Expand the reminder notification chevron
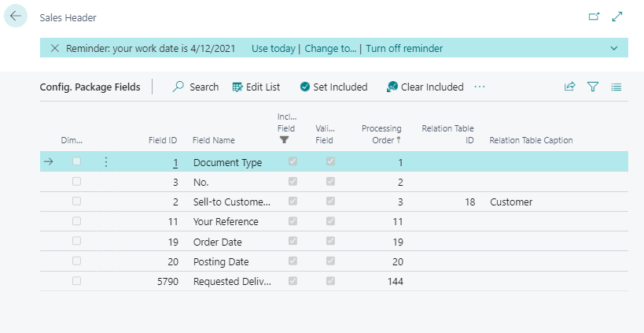Screen dimensions: 644x333 [613, 48]
